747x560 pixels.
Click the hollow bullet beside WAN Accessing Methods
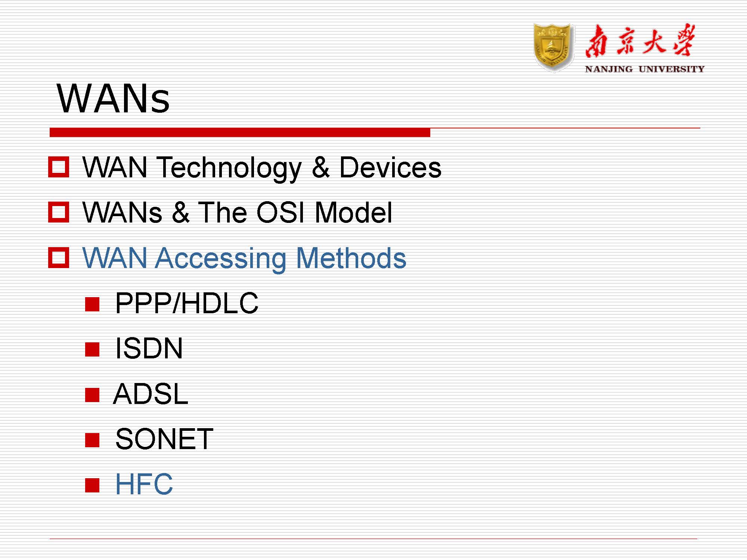coord(59,258)
